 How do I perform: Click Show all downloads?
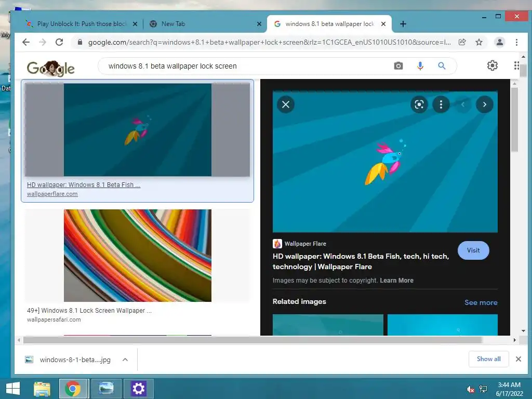tap(488, 359)
